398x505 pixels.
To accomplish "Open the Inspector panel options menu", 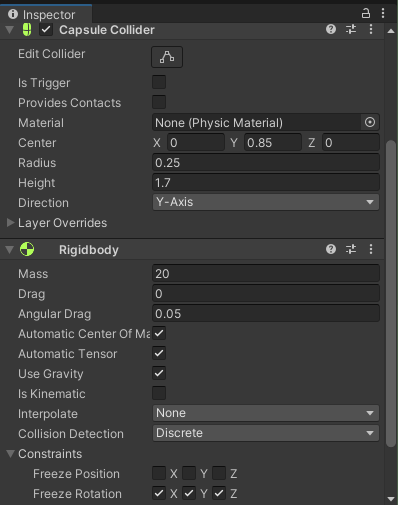I will (383, 13).
